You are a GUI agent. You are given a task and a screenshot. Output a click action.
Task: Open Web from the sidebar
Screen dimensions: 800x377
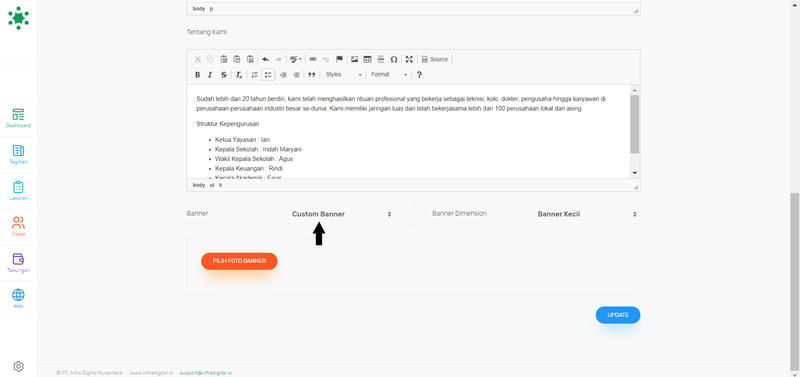tap(18, 299)
